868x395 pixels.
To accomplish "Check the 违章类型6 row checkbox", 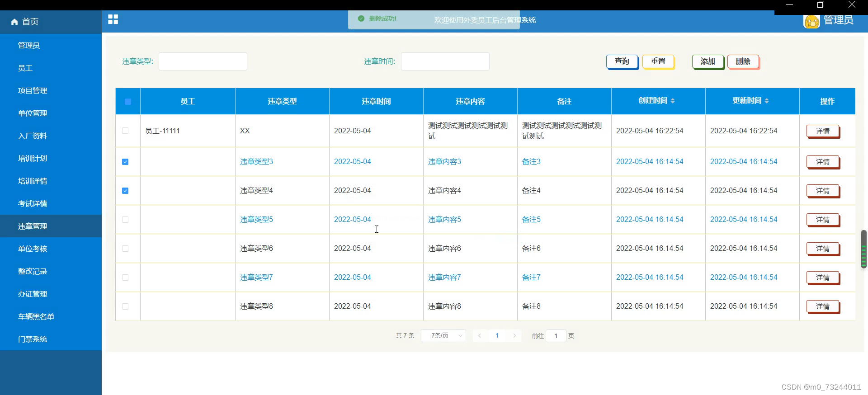I will [125, 249].
